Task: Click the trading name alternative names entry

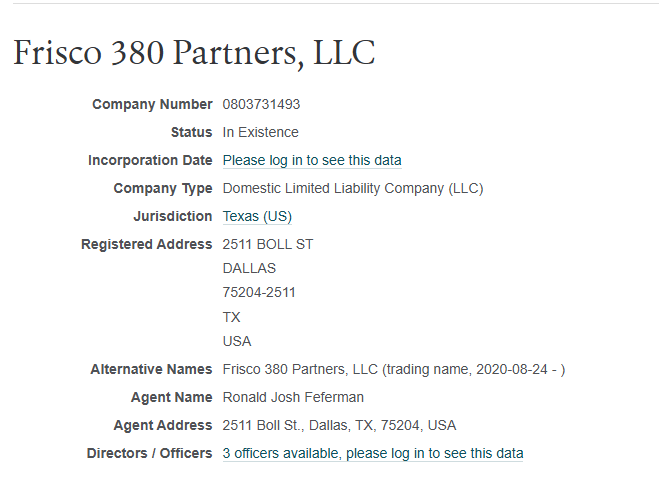Action: (x=394, y=369)
